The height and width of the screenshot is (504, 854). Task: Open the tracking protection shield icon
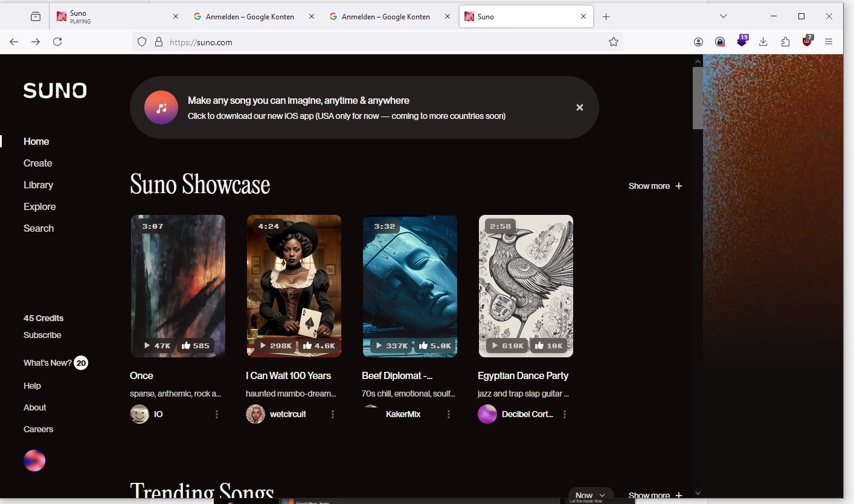coord(142,42)
